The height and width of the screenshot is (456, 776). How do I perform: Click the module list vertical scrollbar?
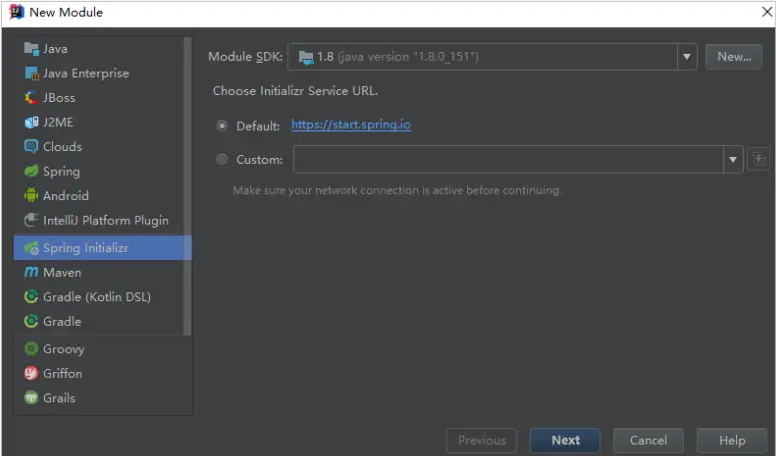[187, 187]
